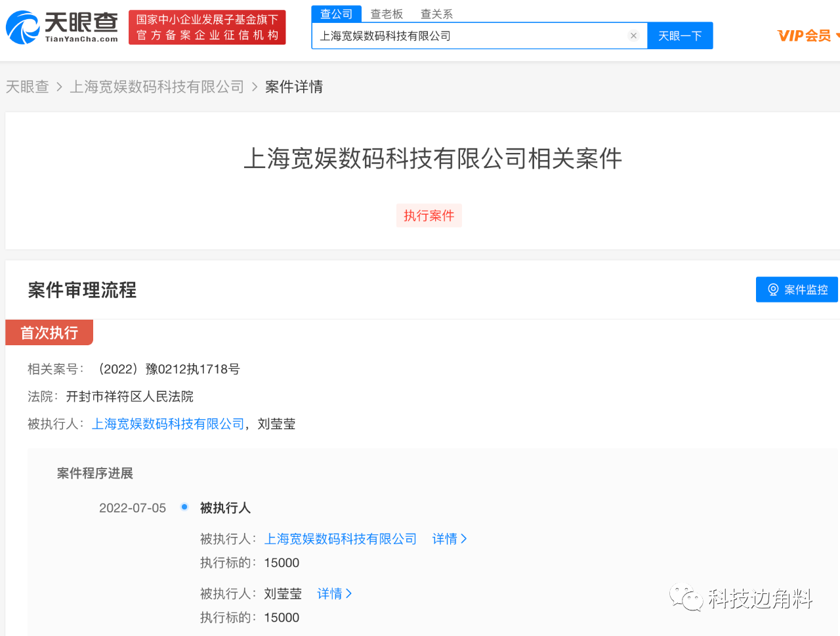This screenshot has width=840, height=636.
Task: Go to 天眼查 home breadcrumb
Action: 28,87
